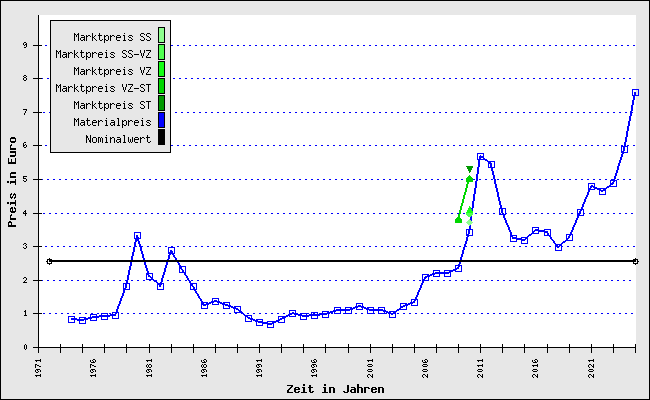Click the left endpoint circle of Nominalwert line
The image size is (650, 400).
pos(49,261)
